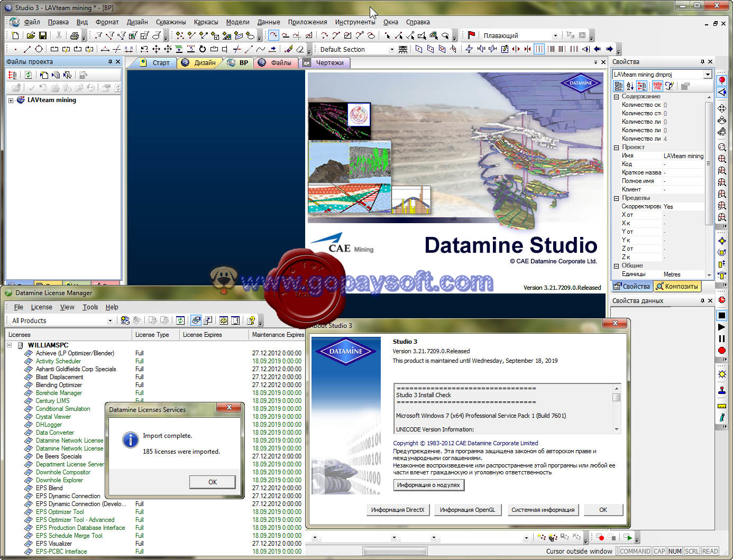Toggle the highlighted license view icon in License Manager
Image resolution: width=733 pixels, height=560 pixels.
[x=195, y=320]
